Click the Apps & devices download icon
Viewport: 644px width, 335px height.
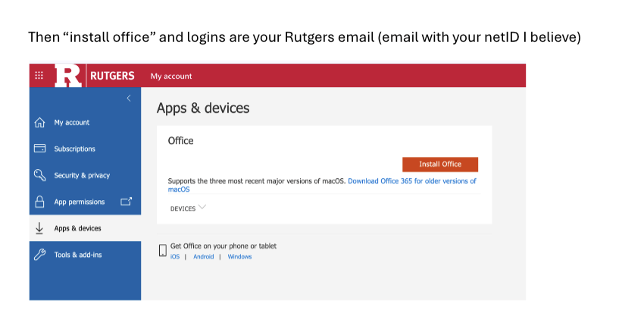pos(39,228)
